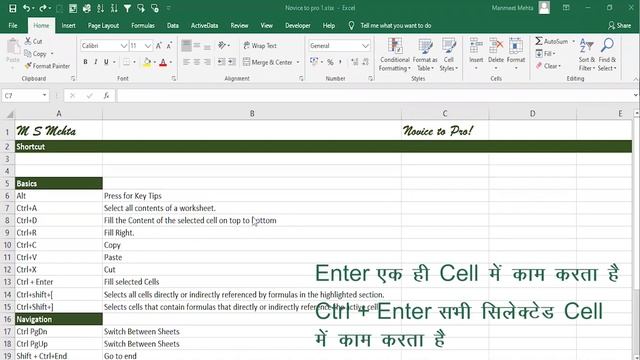Apply cell borders
Image resolution: width=640 pixels, height=360 pixels.
click(127, 62)
